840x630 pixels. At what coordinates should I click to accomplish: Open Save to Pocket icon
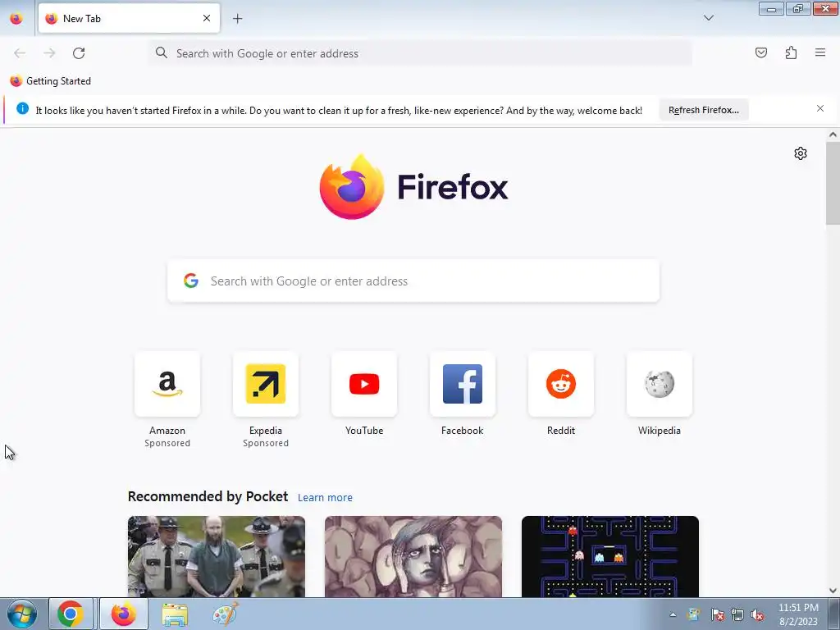pyautogui.click(x=760, y=52)
